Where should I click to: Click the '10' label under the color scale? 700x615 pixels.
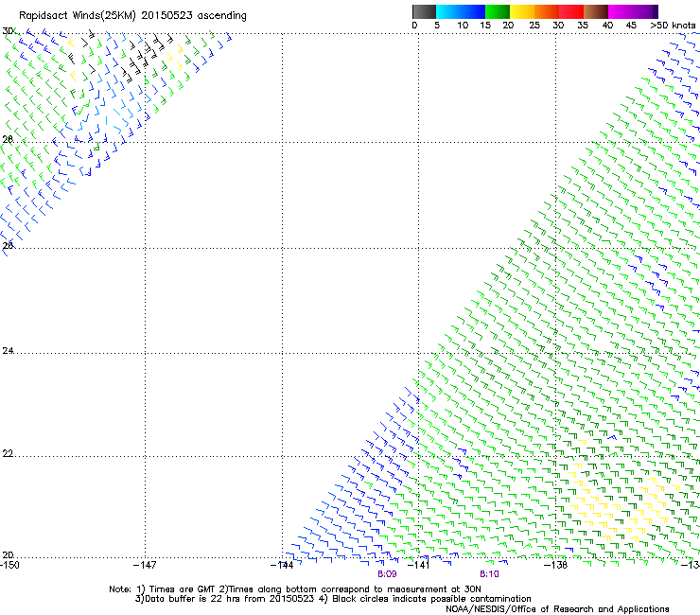tap(463, 26)
